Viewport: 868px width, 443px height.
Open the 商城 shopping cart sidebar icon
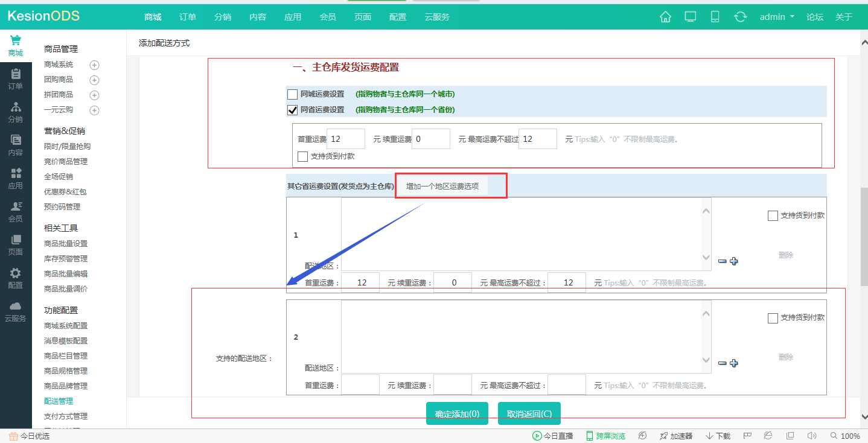tap(16, 41)
